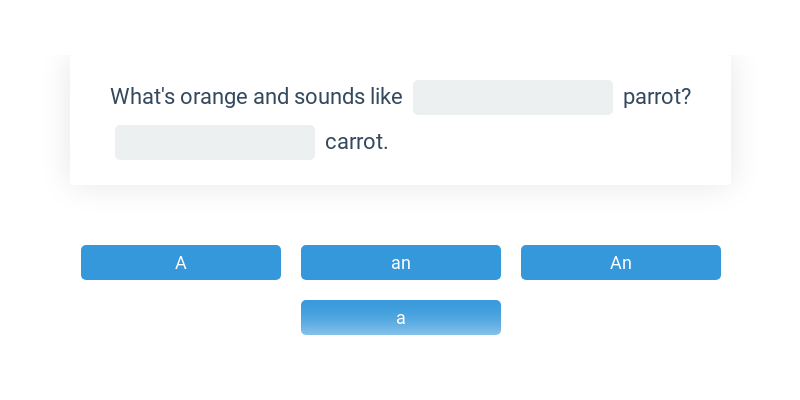Viewport: 800px width, 400px height.
Task: Click the word "carrot." in the answer line
Action: 357,142
